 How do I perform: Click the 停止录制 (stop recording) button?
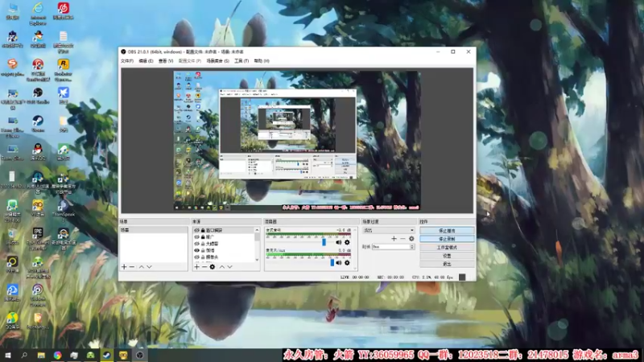tap(447, 239)
